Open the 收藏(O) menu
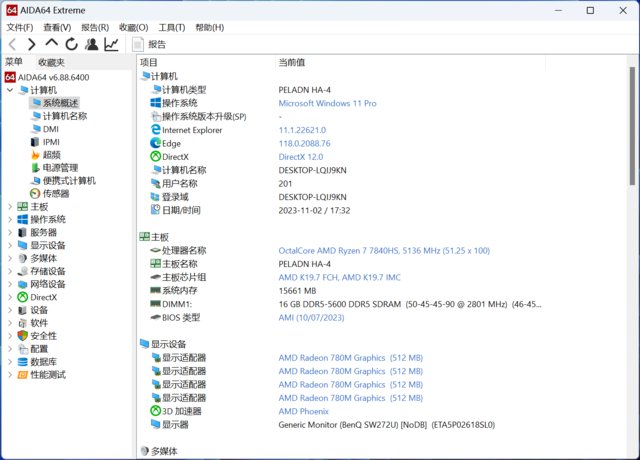This screenshot has width=640, height=460. [133, 27]
